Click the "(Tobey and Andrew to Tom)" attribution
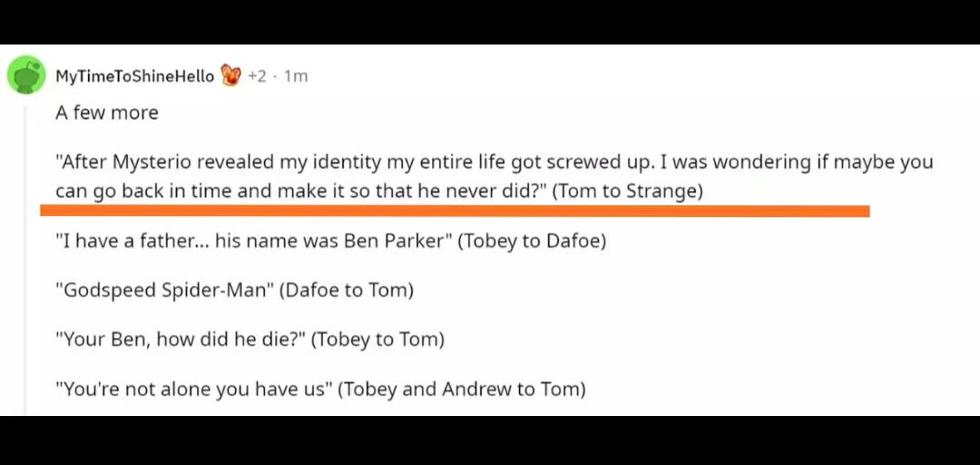 [462, 390]
